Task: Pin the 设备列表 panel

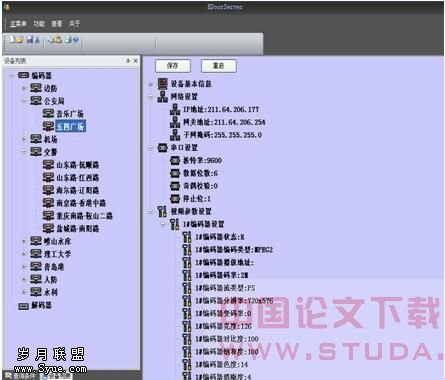Action: pyautogui.click(x=128, y=61)
